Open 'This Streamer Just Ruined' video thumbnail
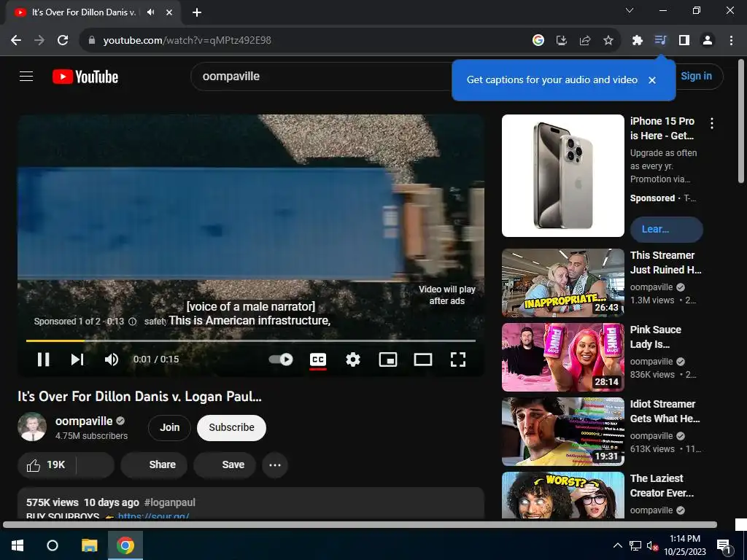This screenshot has width=747, height=560. click(563, 283)
